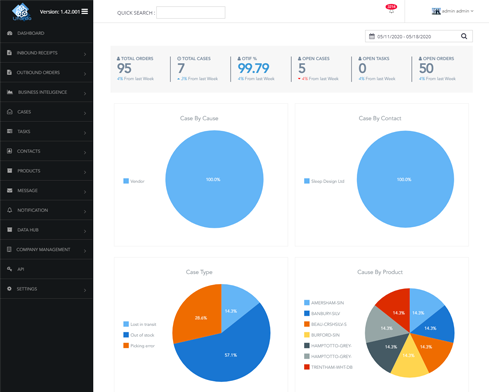The height and width of the screenshot is (392, 489).
Task: Expand the Tasks submenu arrow
Action: pyautogui.click(x=85, y=133)
